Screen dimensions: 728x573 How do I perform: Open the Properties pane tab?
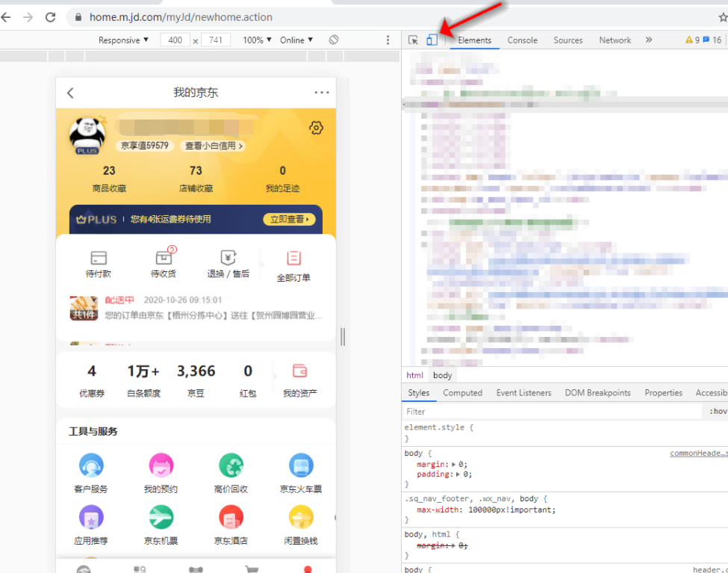[x=664, y=393]
